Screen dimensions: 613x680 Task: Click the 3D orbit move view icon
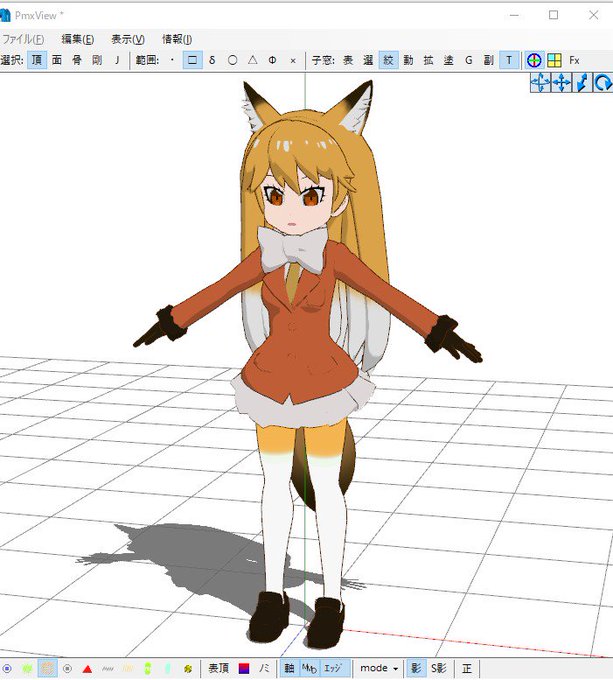541,82
